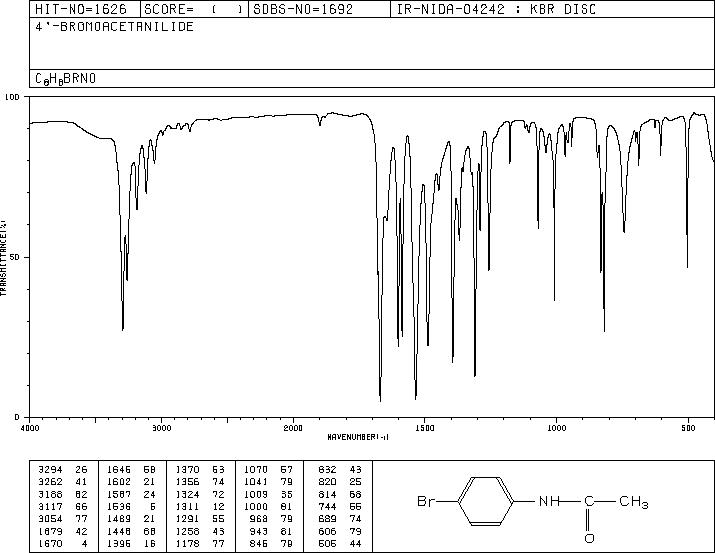The height and width of the screenshot is (553, 715).
Task: Select peak value 3262 in the table
Action: [50, 482]
